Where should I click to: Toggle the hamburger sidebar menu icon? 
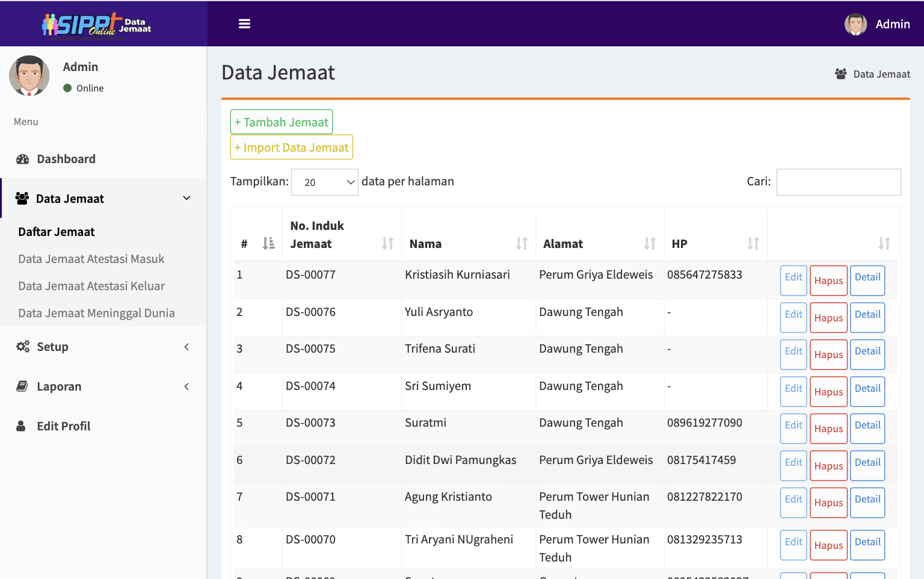(244, 24)
